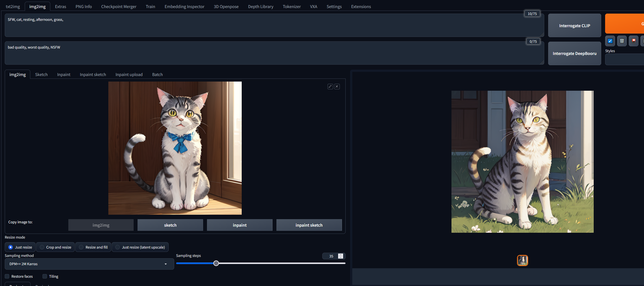Select the Crop and resize option
Viewport: 644px width, 286px height.
pos(41,247)
